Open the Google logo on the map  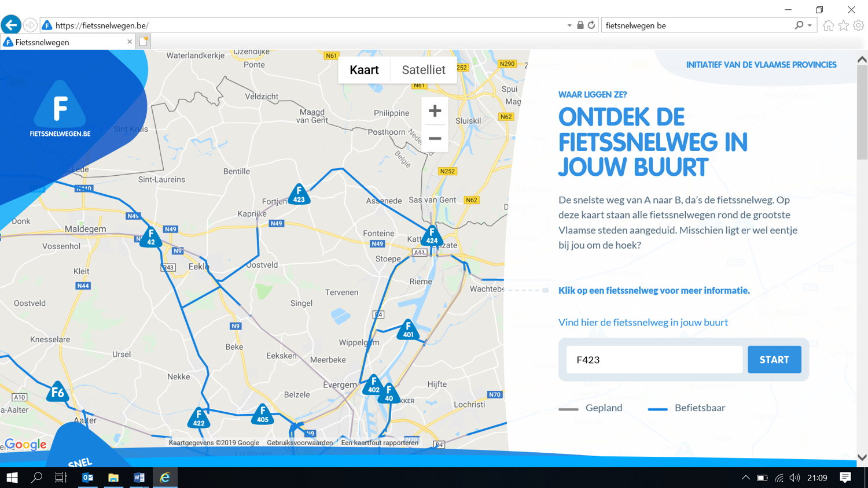click(x=25, y=444)
